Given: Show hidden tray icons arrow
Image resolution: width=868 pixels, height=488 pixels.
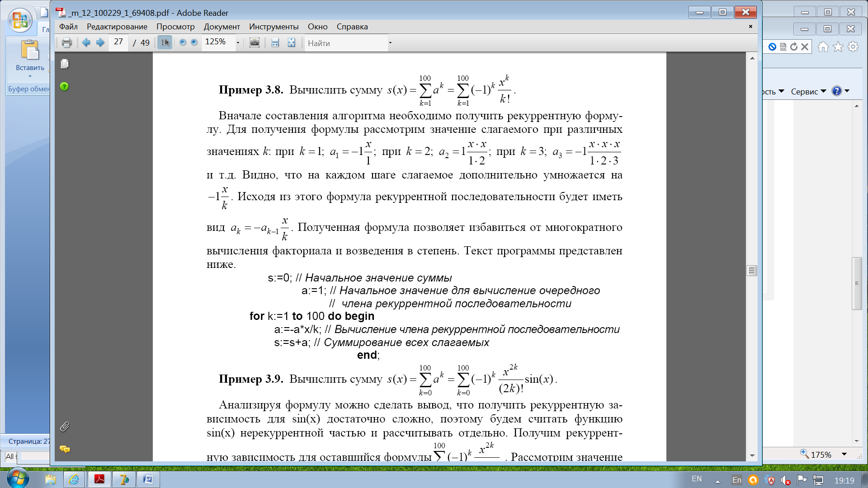Looking at the screenshot, I should pyautogui.click(x=717, y=481).
